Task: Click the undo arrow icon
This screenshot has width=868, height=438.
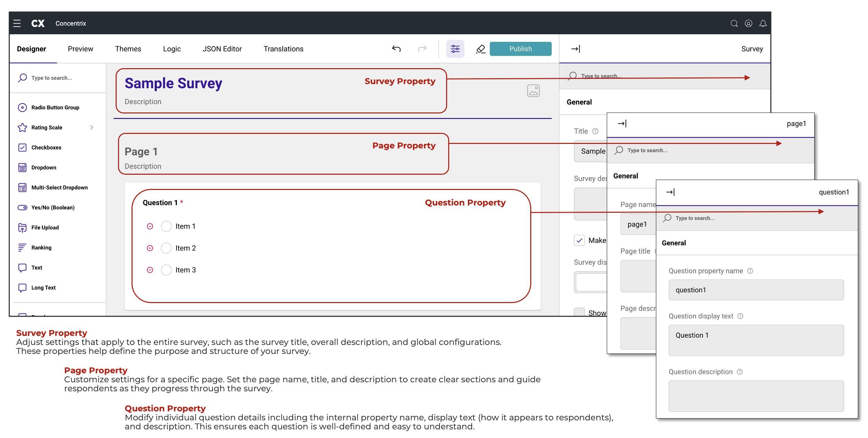Action: tap(396, 49)
